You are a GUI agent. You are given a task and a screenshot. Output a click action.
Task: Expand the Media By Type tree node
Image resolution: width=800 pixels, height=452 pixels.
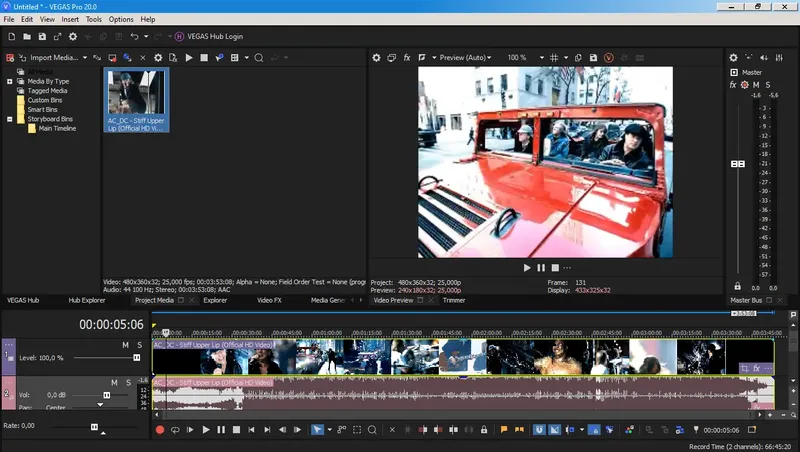(x=9, y=81)
